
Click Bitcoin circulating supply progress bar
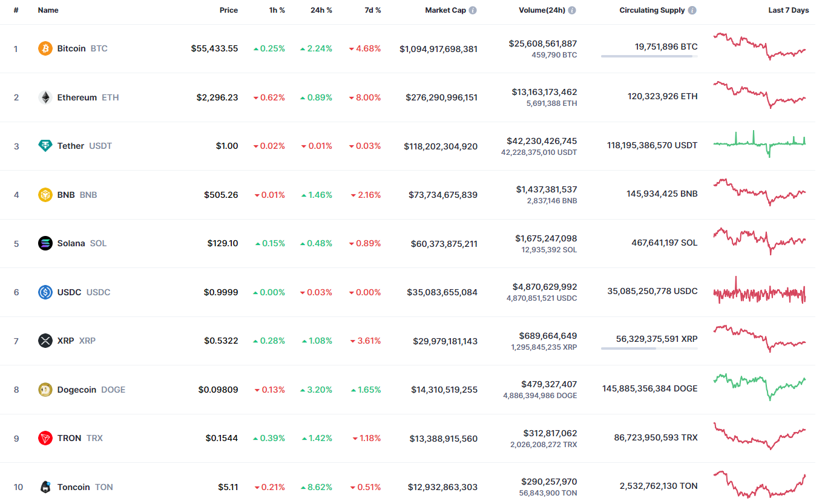click(649, 56)
